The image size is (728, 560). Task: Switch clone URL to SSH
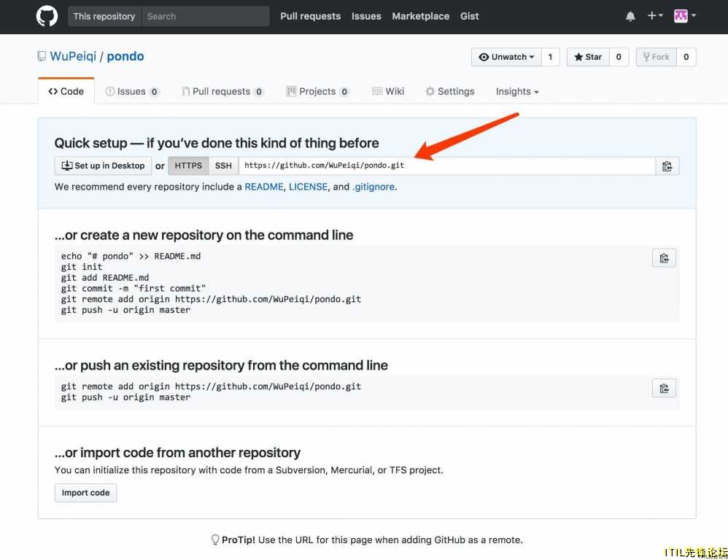pos(223,166)
